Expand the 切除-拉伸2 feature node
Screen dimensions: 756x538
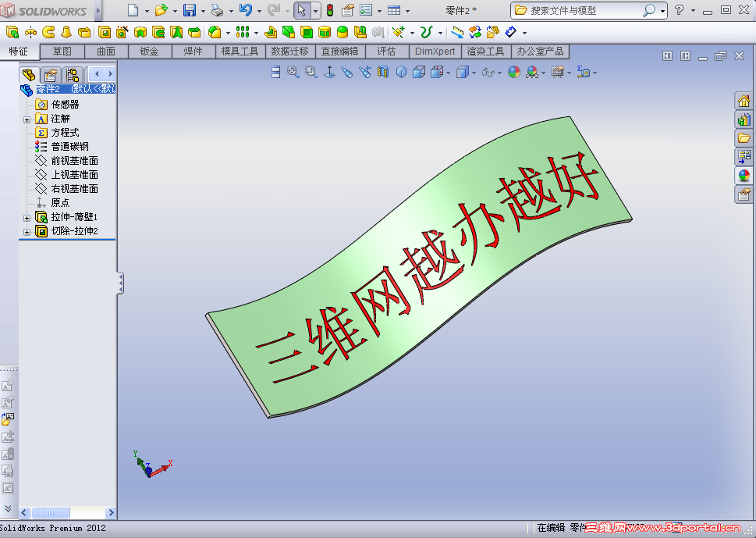point(27,232)
